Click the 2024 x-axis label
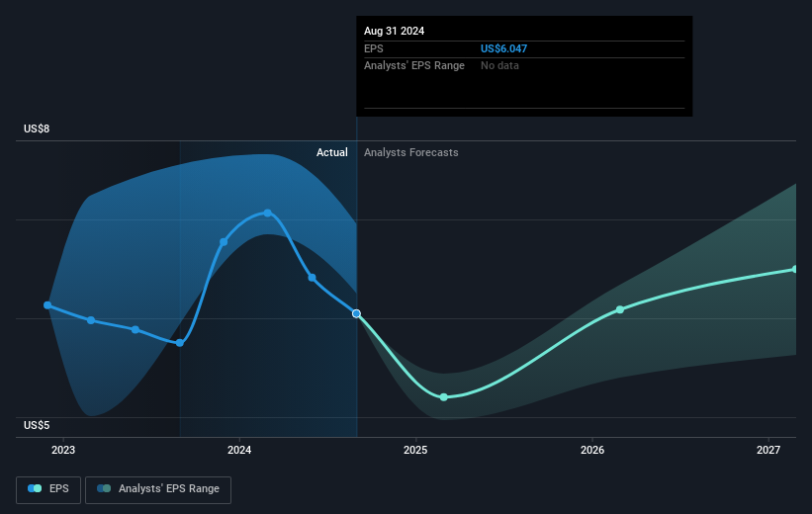The width and height of the screenshot is (812, 514). pyautogui.click(x=239, y=450)
